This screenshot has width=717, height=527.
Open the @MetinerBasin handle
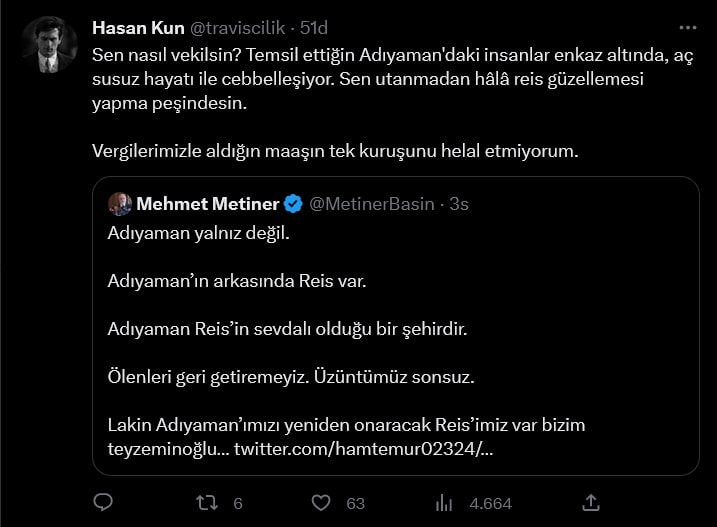point(372,204)
